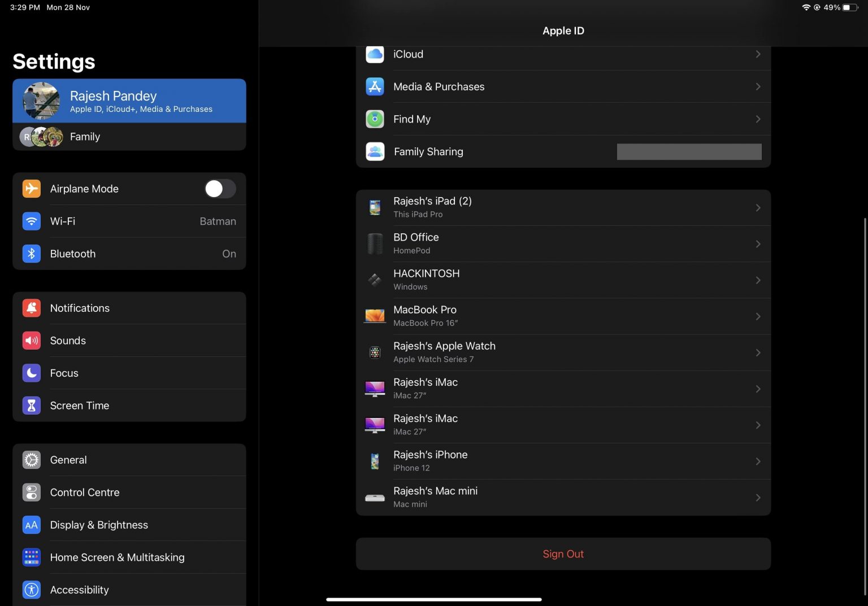Viewport: 868px width, 606px height.
Task: Select Accessibility in the sidebar
Action: (x=129, y=590)
